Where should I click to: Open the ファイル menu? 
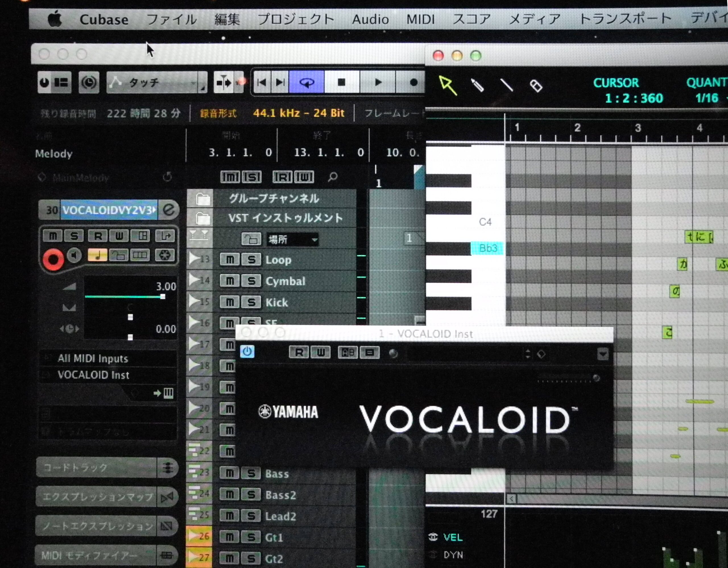171,19
